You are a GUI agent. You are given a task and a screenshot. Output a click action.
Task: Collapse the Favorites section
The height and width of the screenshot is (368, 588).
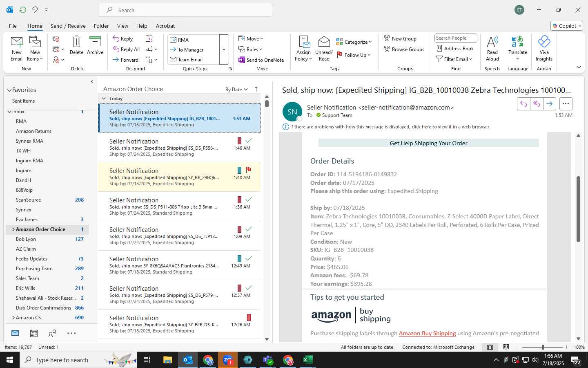[9, 90]
